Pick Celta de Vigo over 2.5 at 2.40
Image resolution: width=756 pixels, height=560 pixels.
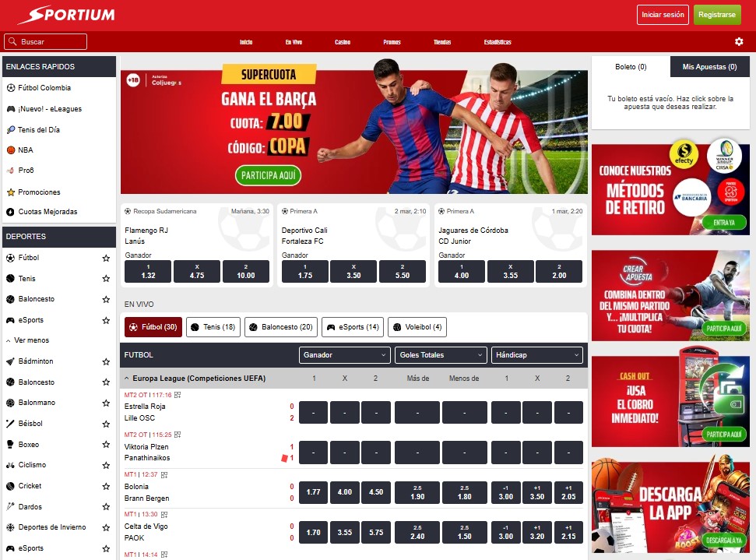(417, 533)
